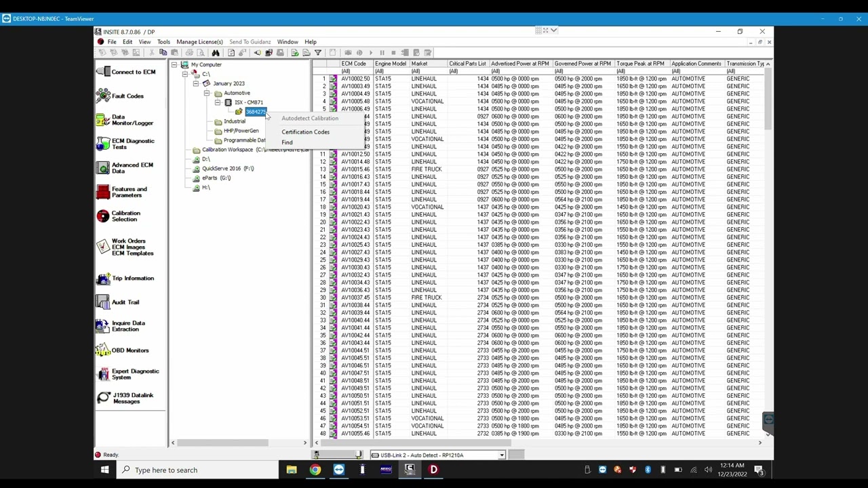Collapse the Automotive folder node

coord(207,93)
